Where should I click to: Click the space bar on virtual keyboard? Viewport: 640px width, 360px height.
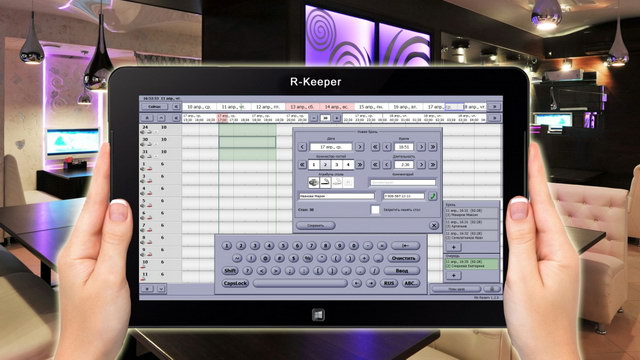click(300, 283)
